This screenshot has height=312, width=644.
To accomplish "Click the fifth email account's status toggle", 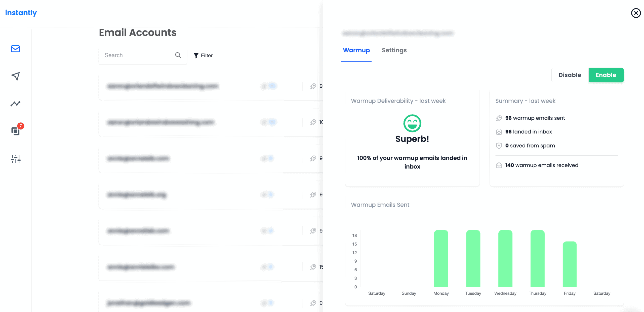I will coord(267,231).
